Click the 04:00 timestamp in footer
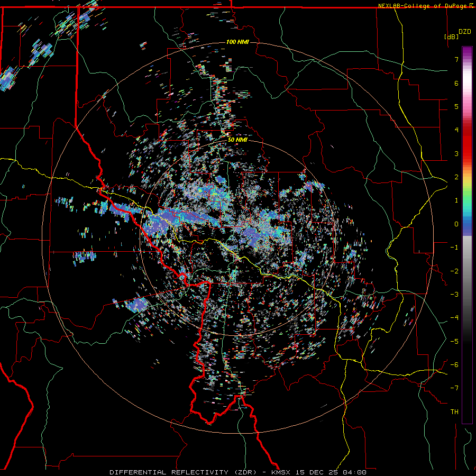The image size is (476, 476). [x=354, y=472]
